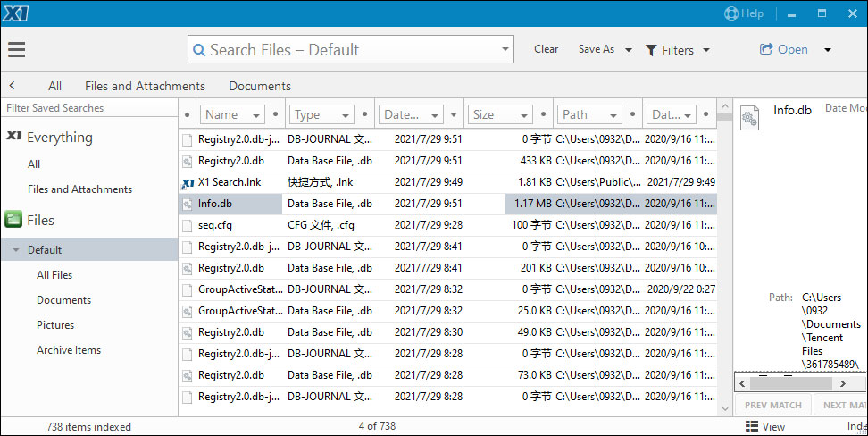
Task: Click View in the status bar
Action: [773, 426]
